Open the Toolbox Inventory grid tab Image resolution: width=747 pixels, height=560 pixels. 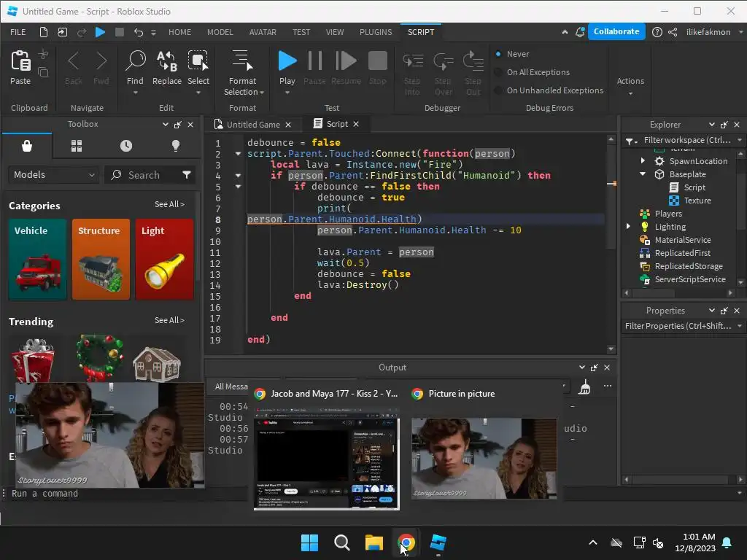click(77, 146)
